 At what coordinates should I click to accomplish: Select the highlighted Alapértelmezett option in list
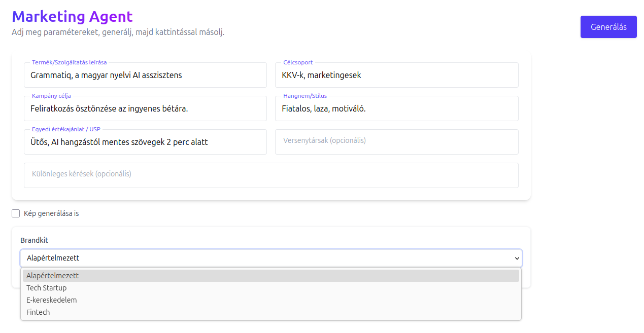pyautogui.click(x=53, y=276)
